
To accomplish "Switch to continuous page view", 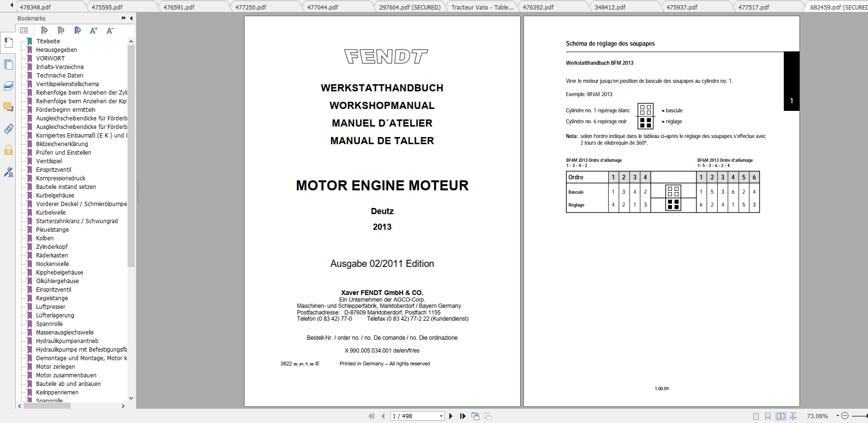I will click(x=768, y=416).
